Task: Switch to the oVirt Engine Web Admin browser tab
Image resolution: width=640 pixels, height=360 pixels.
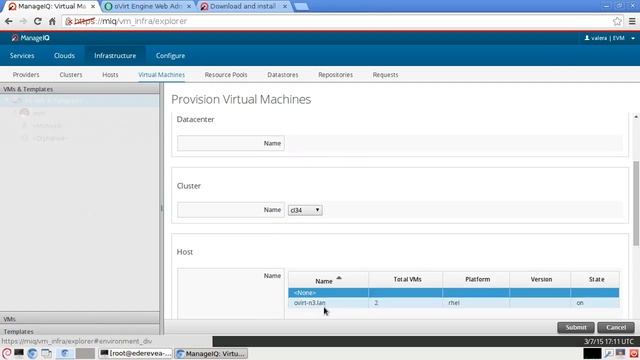Action: click(147, 7)
